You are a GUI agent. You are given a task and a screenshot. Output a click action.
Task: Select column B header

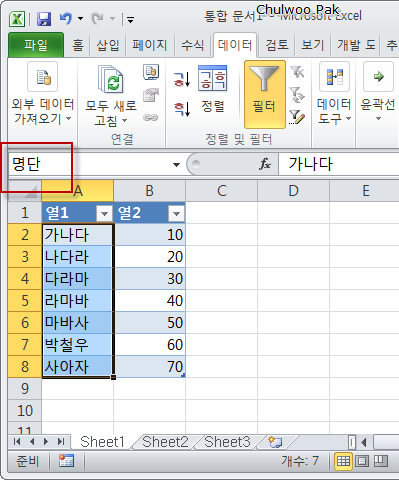pos(150,191)
